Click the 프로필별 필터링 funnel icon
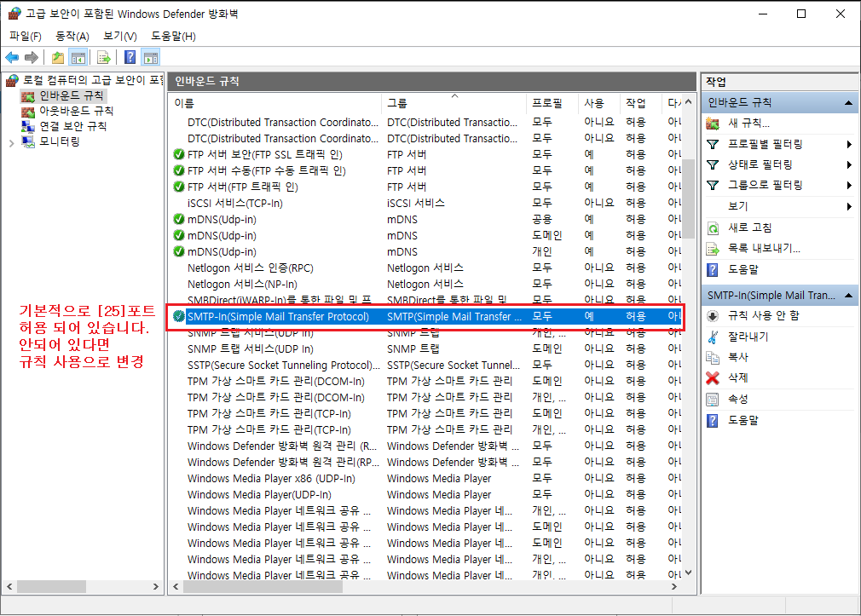861x616 pixels. pos(713,144)
